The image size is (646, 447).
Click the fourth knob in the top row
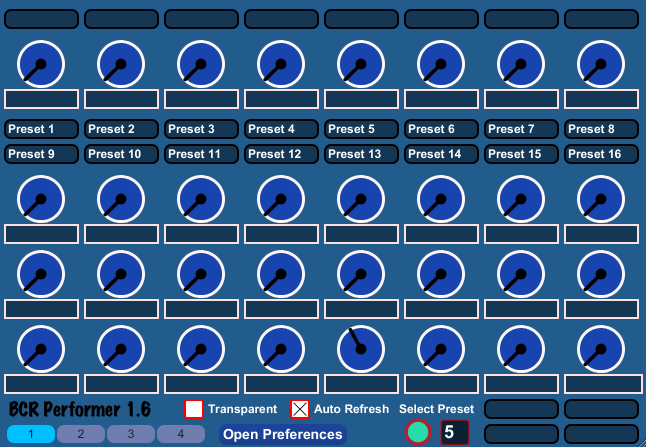pos(281,64)
